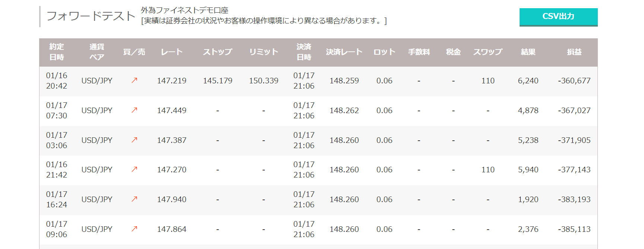
Task: Click buy arrow icon for 147.270 trade
Action: (134, 169)
